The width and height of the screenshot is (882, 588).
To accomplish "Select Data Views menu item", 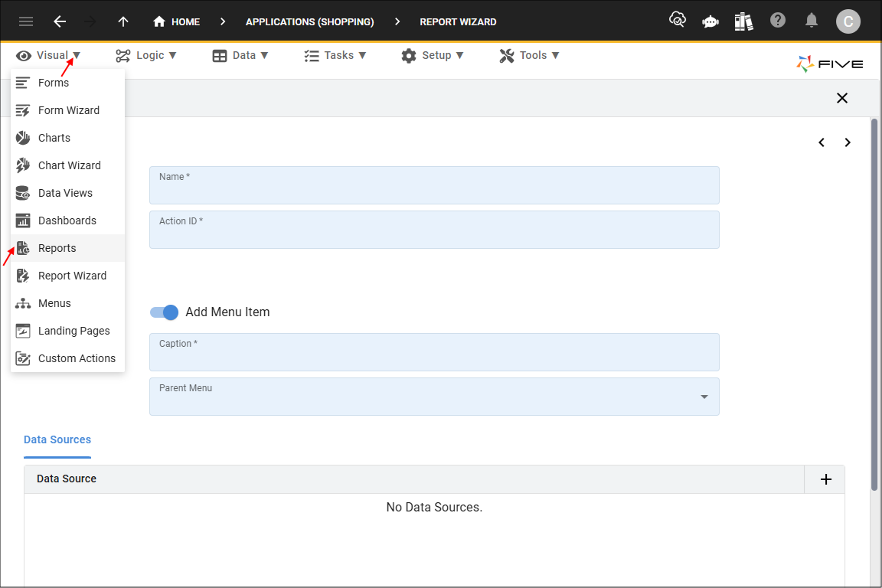I will 67,193.
